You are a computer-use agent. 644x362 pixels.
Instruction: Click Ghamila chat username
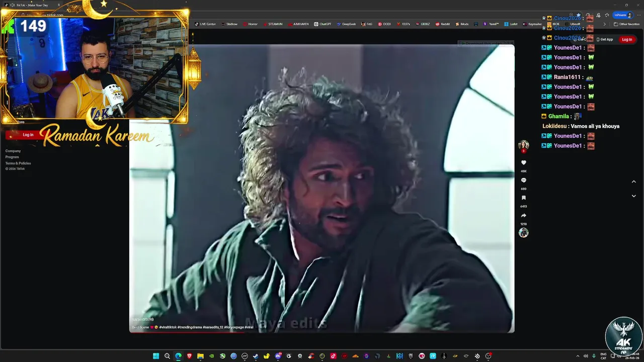point(558,116)
